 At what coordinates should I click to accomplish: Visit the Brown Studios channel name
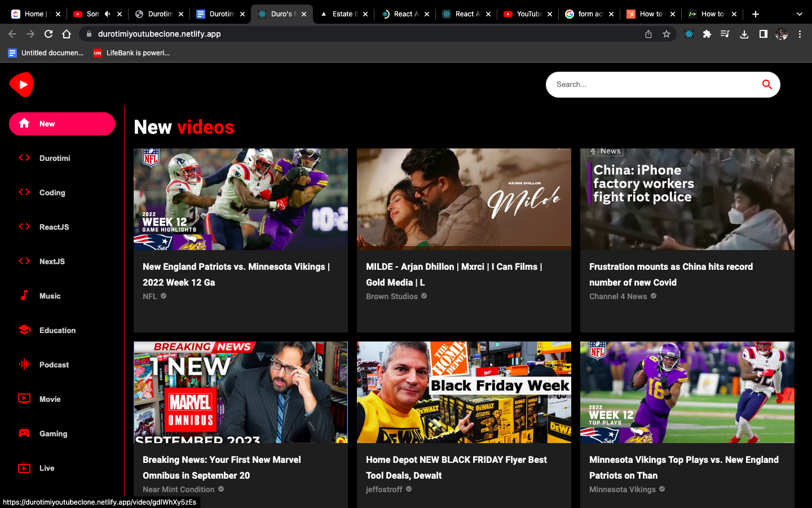click(x=392, y=296)
